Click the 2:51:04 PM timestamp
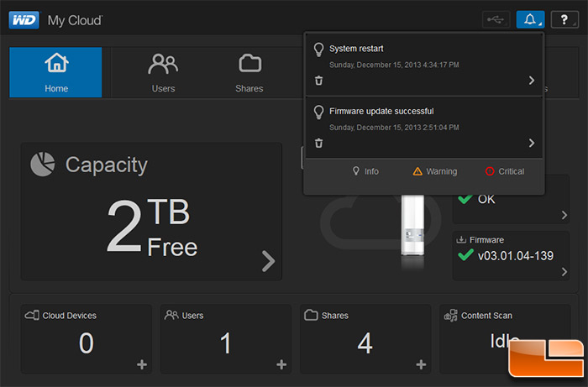The width and height of the screenshot is (588, 387). click(x=441, y=128)
